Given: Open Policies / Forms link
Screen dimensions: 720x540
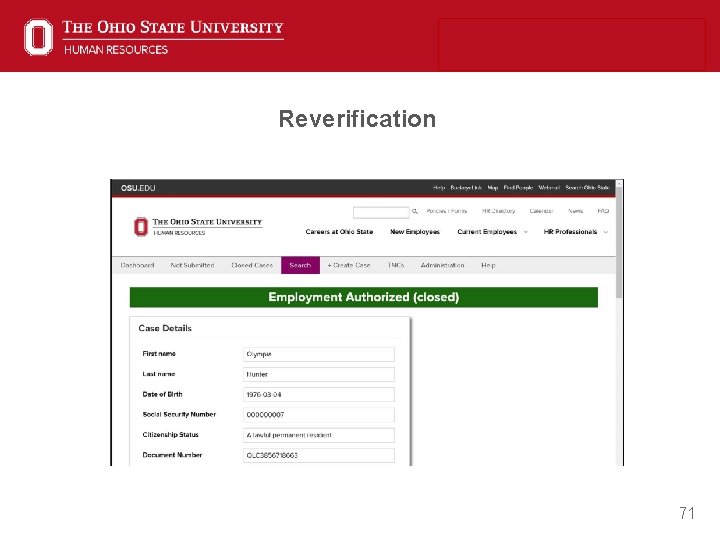Looking at the screenshot, I should 447,211.
